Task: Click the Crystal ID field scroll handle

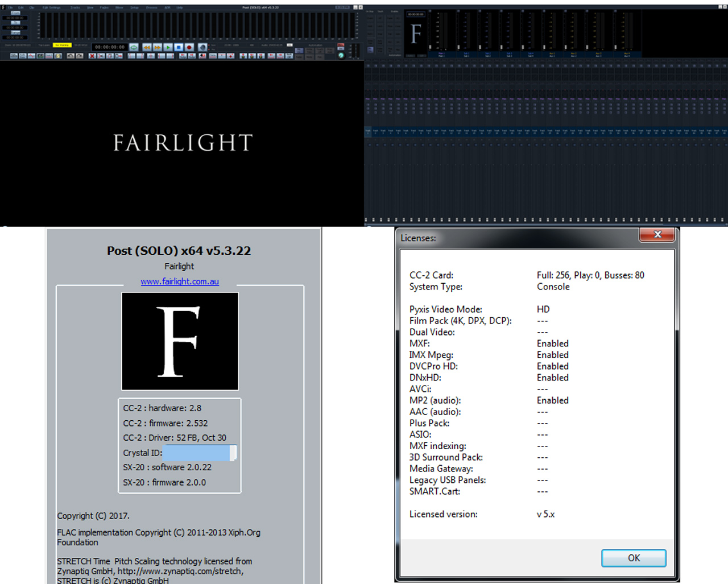Action: click(233, 453)
